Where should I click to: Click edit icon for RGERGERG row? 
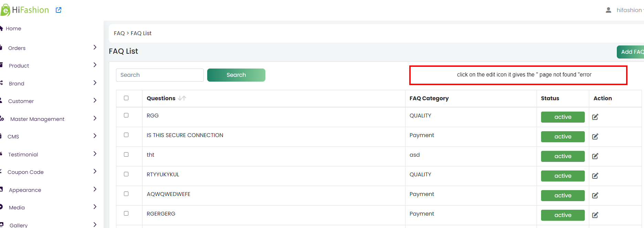[x=595, y=215]
